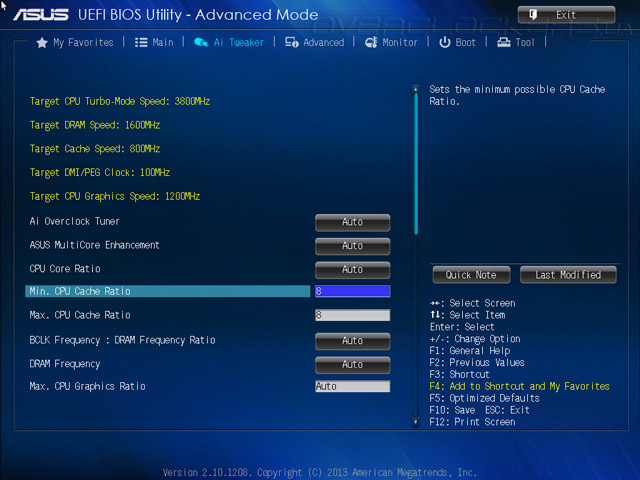Screen dimensions: 640x480
Task: Open the My Favorites tab
Action: coord(83,42)
